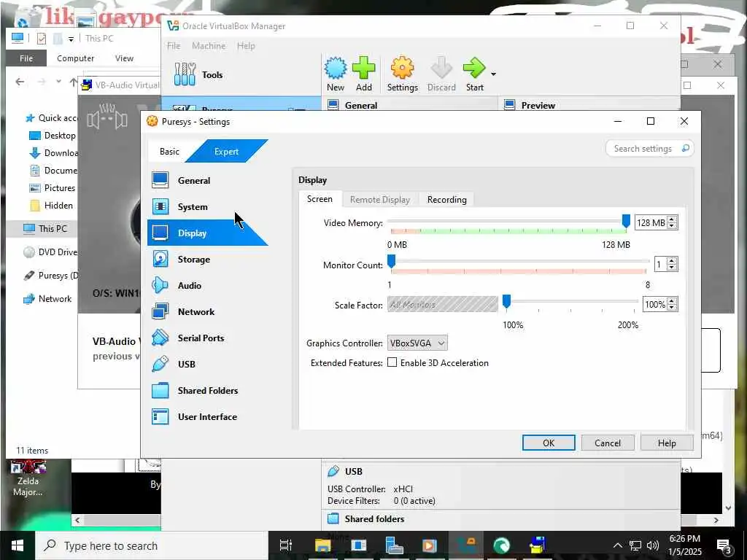The image size is (747, 560).
Task: Open Machine menu in VirtualBox Manager
Action: (x=209, y=46)
